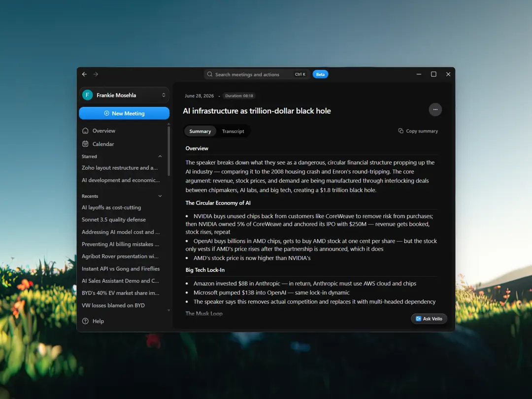This screenshot has width=532, height=399.
Task: Click the Frankie Mosehla avatar
Action: (x=88, y=95)
